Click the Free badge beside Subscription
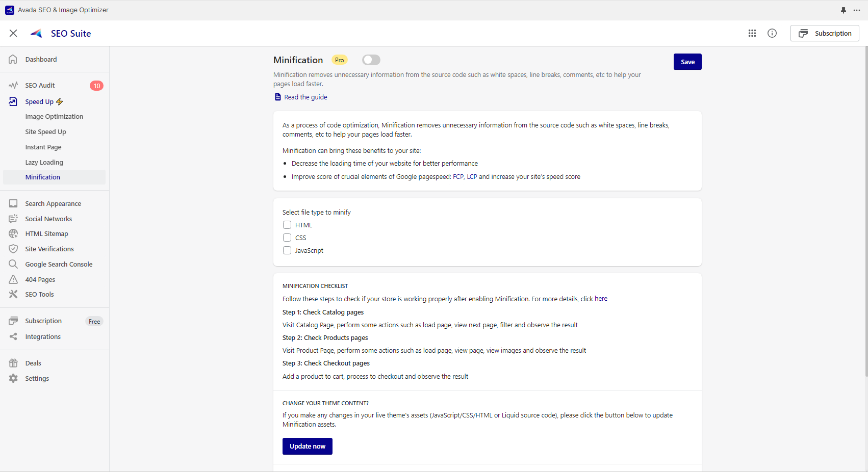 click(94, 321)
